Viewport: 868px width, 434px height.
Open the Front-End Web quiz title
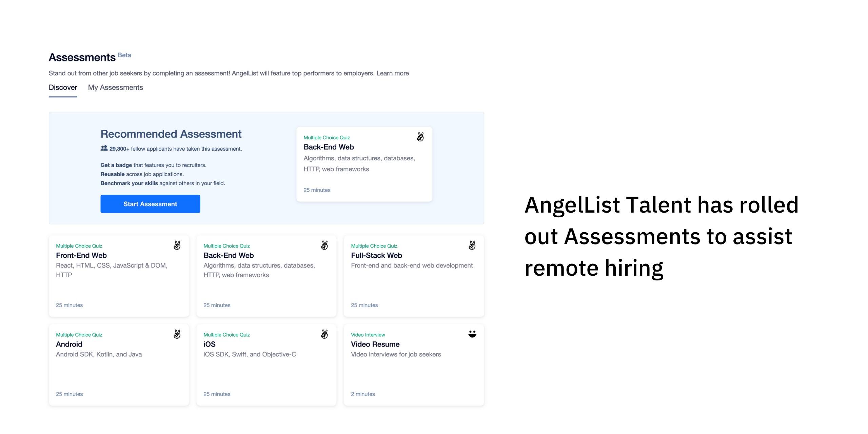(81, 255)
